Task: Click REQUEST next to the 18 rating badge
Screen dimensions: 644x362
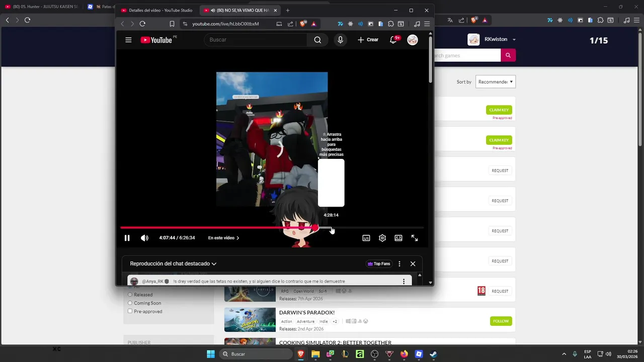Action: pos(500,291)
